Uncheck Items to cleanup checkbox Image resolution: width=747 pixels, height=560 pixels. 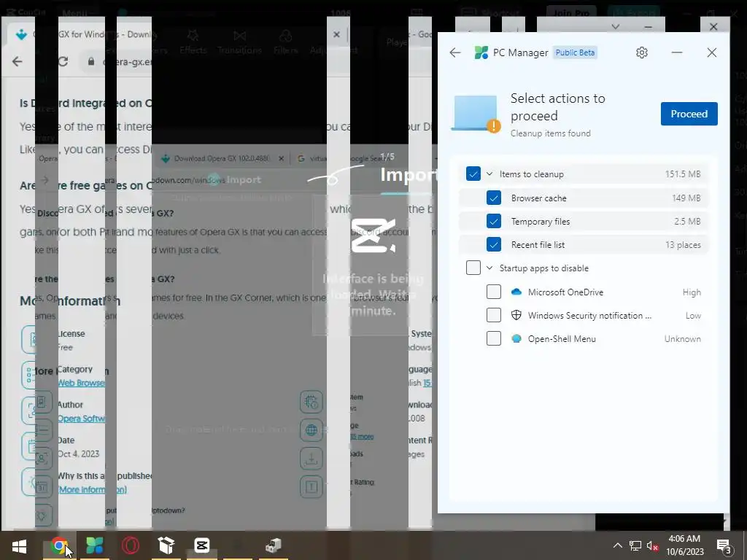click(x=473, y=174)
